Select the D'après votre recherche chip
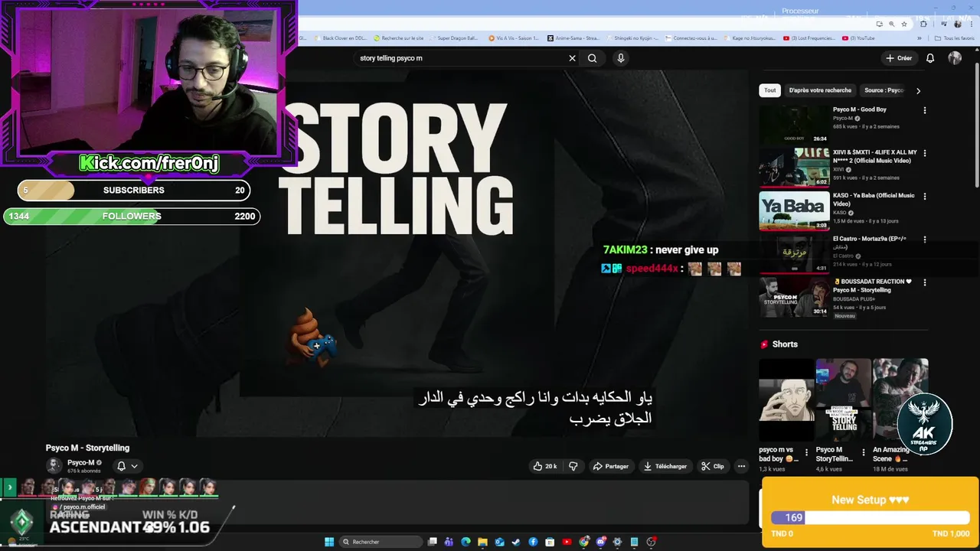Image resolution: width=980 pixels, height=551 pixels. coord(820,90)
